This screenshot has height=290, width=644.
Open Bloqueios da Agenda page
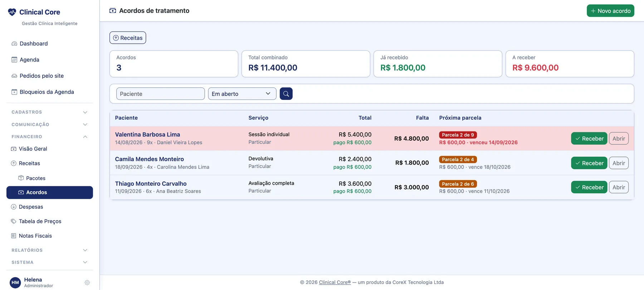point(50,92)
